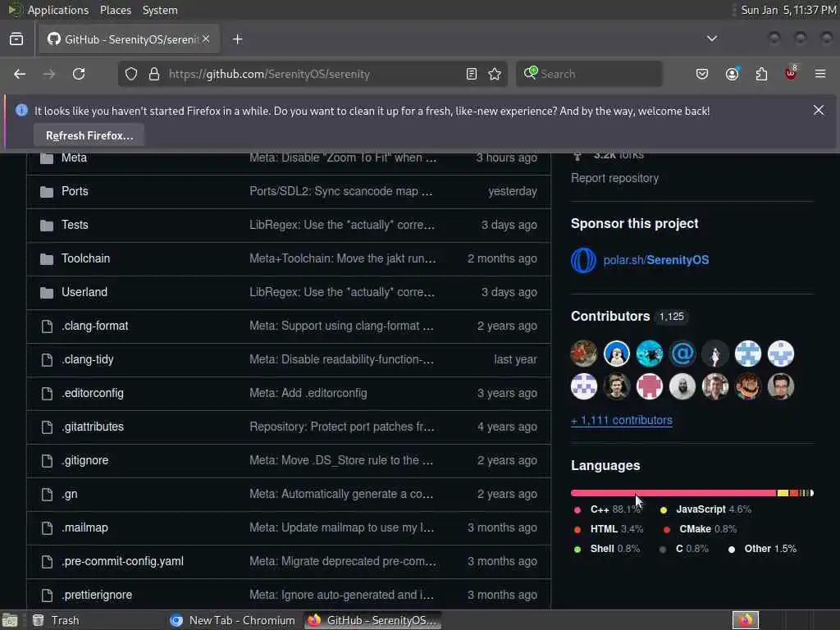The height and width of the screenshot is (630, 840).
Task: Dismiss the Firefox refresh notification bar
Action: (819, 111)
